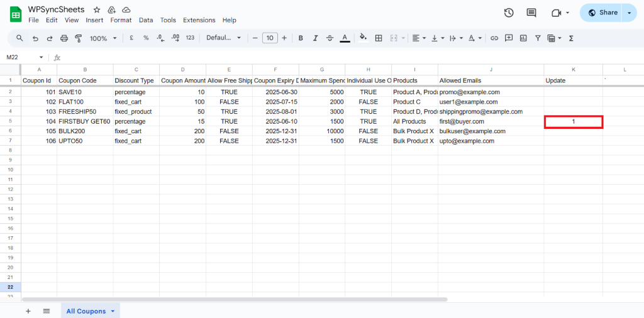Select column K header

coord(574,69)
